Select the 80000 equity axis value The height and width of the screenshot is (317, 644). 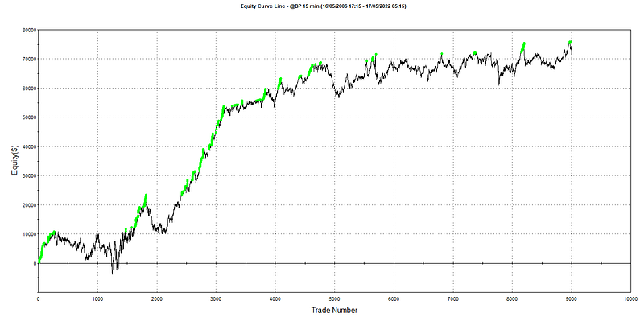[29, 30]
